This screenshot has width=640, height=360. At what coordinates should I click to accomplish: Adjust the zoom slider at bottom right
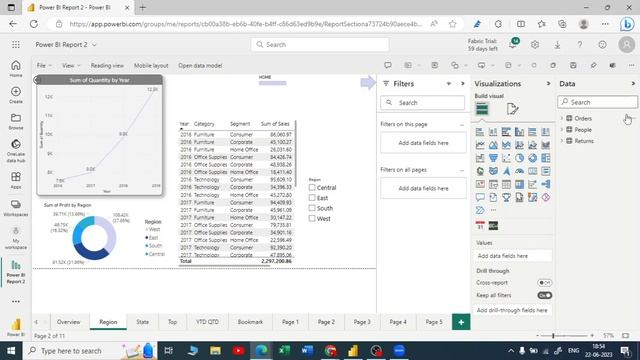coord(553,336)
